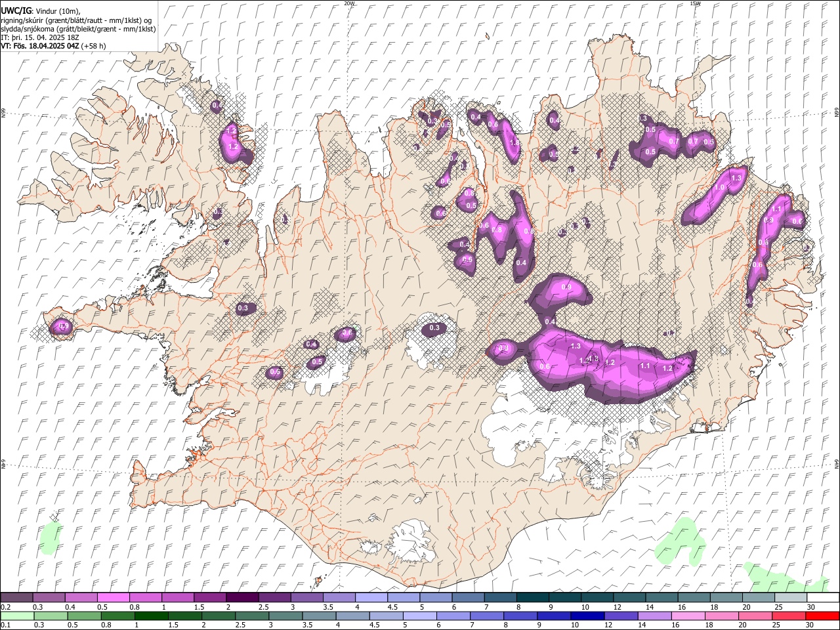Click the '20W' longitude label at top edge

(x=349, y=3)
